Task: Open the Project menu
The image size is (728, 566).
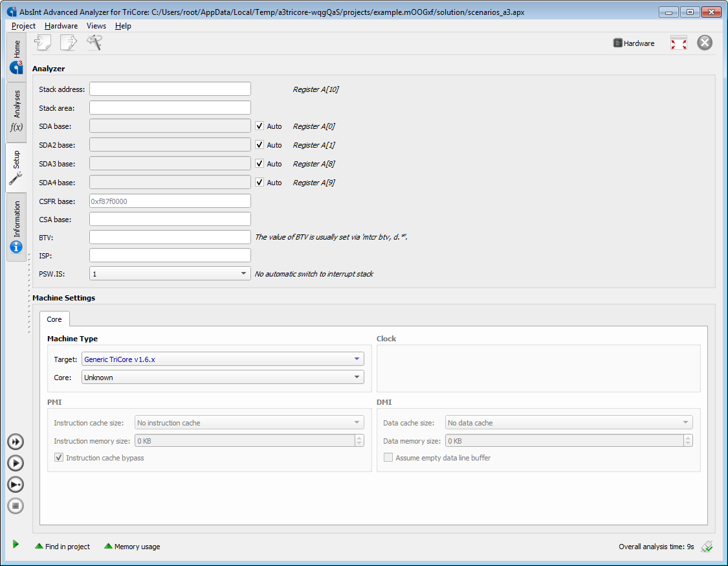Action: (x=23, y=26)
